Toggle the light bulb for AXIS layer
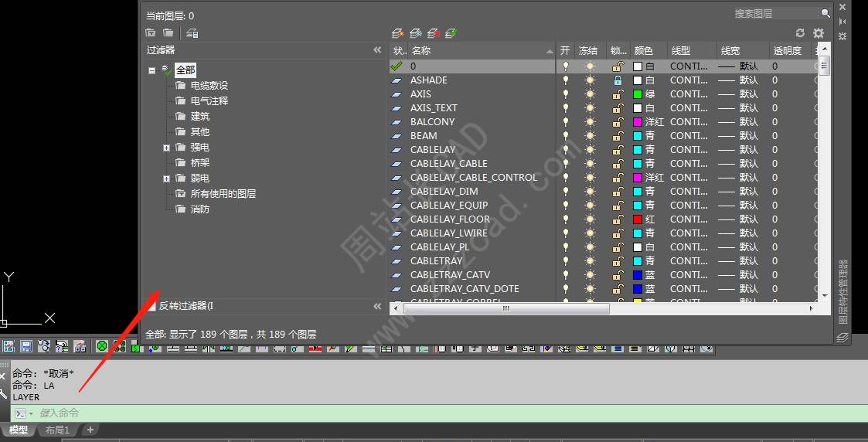868x442 pixels. (565, 94)
